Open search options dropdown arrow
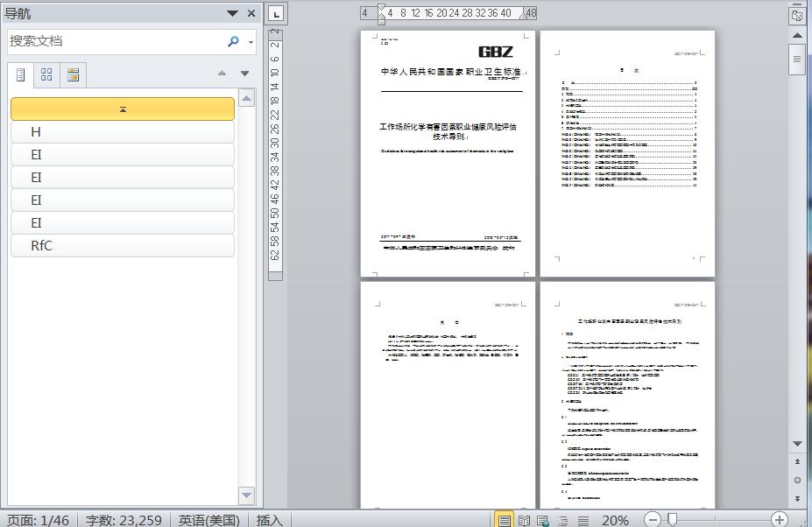812x527 pixels. [x=251, y=42]
